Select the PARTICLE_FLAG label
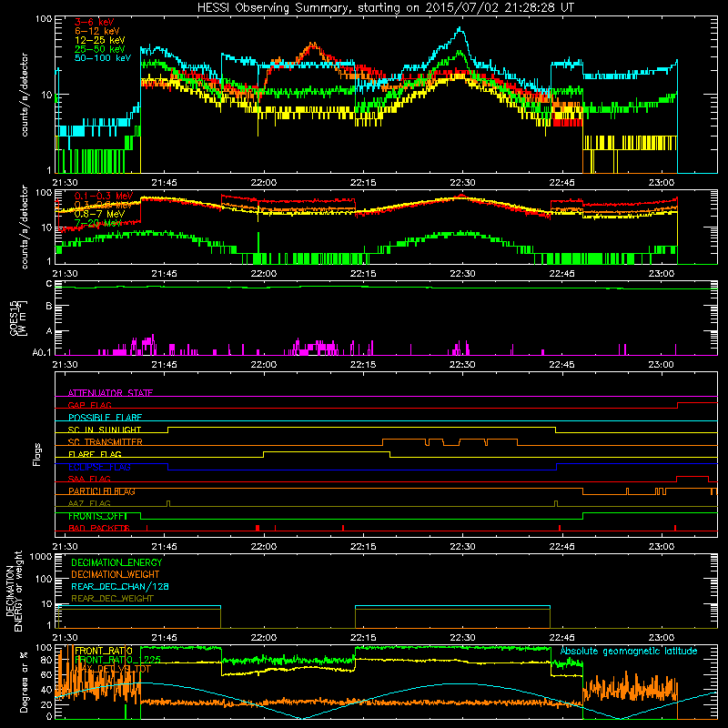 coord(102,491)
